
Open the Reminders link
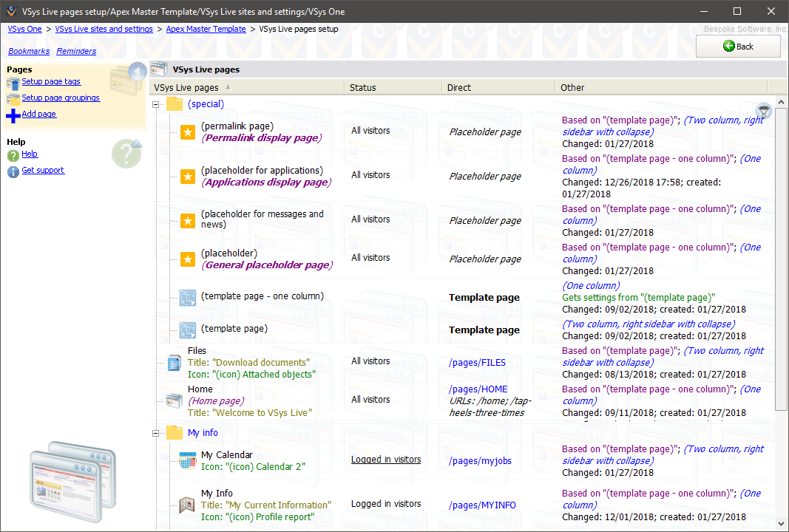tap(76, 52)
